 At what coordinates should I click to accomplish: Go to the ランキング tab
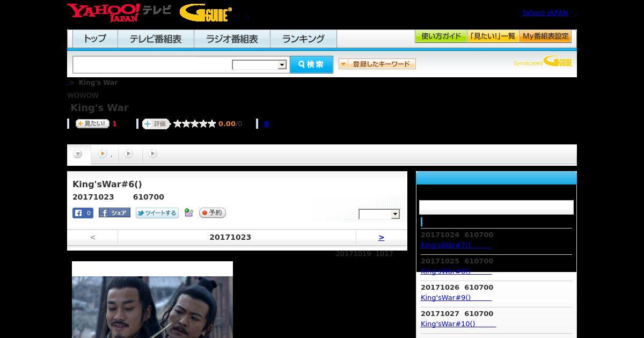click(x=303, y=39)
